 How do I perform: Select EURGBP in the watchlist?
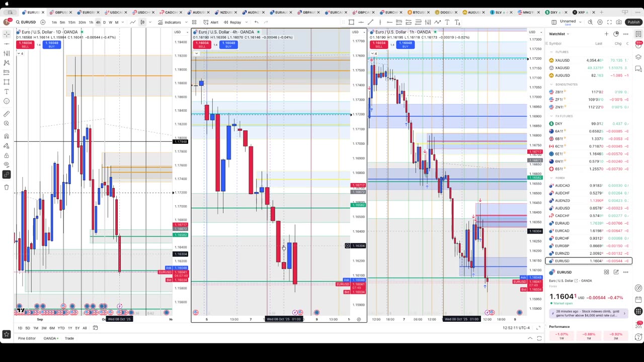pyautogui.click(x=589, y=246)
